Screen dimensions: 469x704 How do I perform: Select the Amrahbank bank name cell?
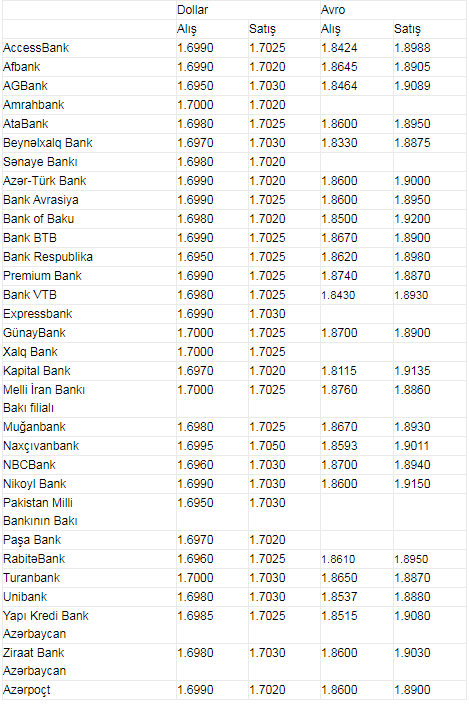(34, 105)
